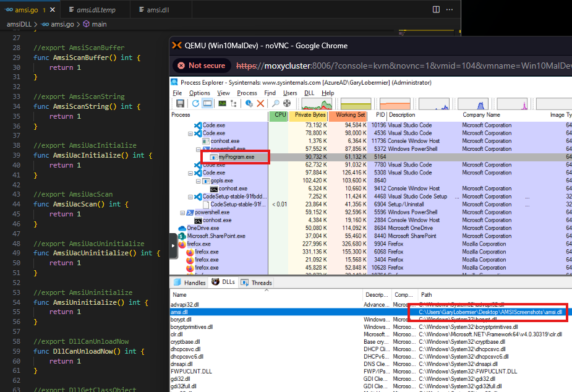Close the amsi.go editor tab
Viewport: 572px width, 392px height.
pyautogui.click(x=53, y=10)
